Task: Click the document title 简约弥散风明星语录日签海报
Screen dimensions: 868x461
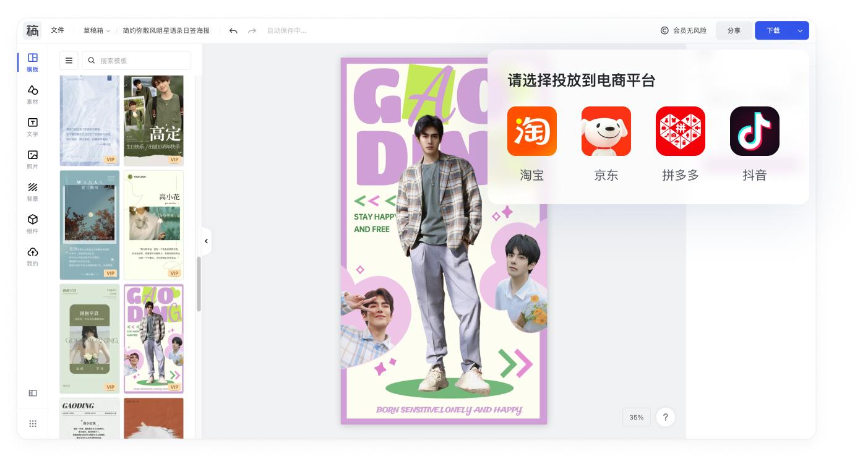Action: pos(166,30)
